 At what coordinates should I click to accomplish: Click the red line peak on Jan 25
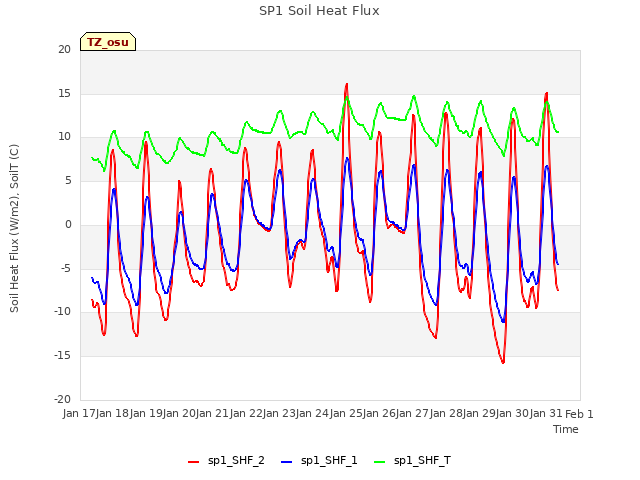[347, 84]
